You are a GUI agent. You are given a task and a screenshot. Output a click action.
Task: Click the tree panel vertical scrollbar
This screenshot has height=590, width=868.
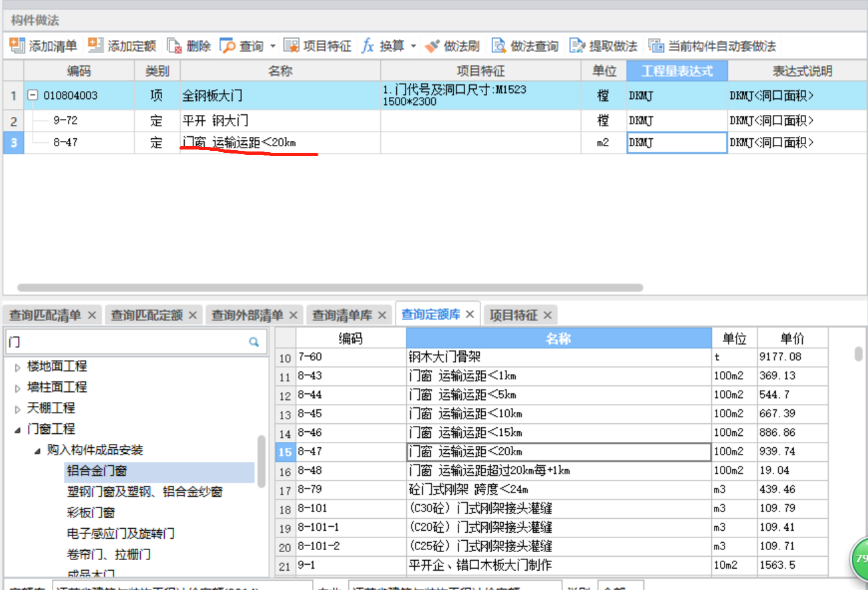pos(261,461)
